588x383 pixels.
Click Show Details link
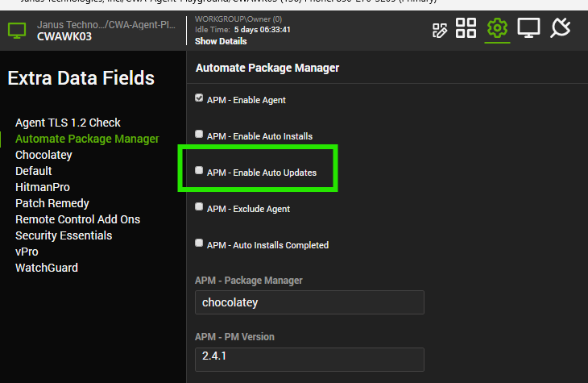(x=221, y=41)
